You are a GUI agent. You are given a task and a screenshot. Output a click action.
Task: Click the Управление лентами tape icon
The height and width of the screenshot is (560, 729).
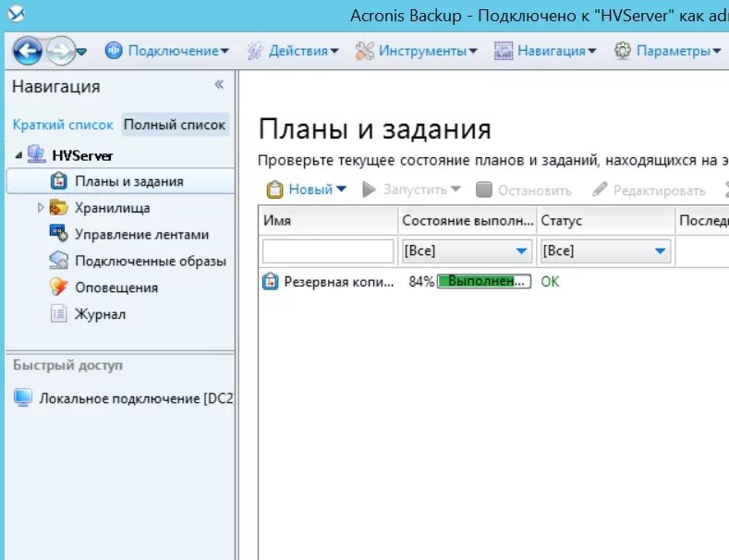[x=58, y=234]
